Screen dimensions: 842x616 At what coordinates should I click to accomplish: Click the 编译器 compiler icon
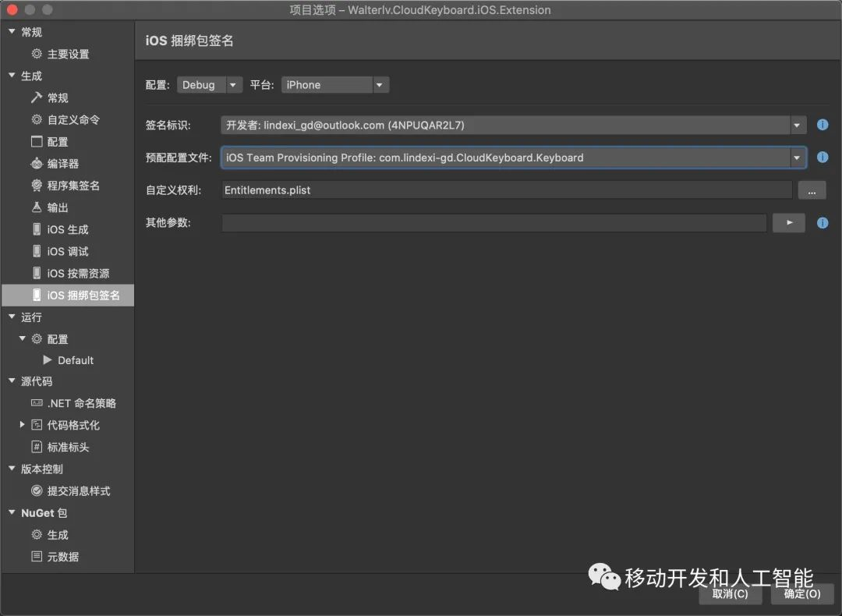click(37, 163)
